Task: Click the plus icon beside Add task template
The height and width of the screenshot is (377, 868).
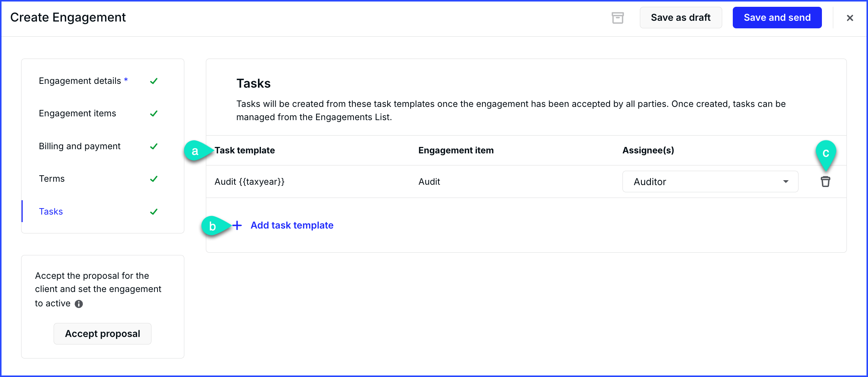Action: (237, 226)
